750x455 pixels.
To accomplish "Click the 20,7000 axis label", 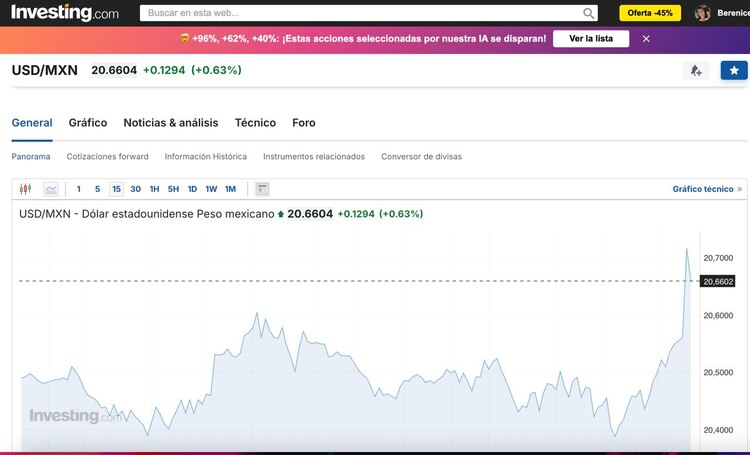I will click(x=718, y=258).
